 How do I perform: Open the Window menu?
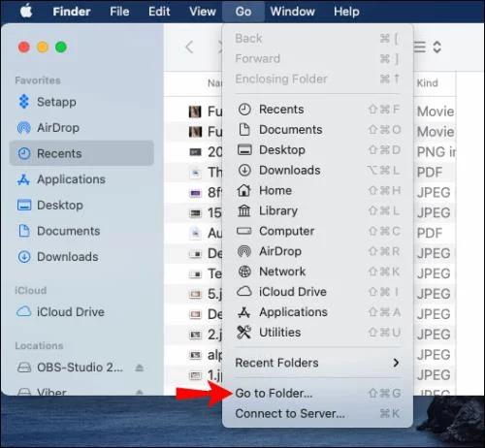click(292, 12)
